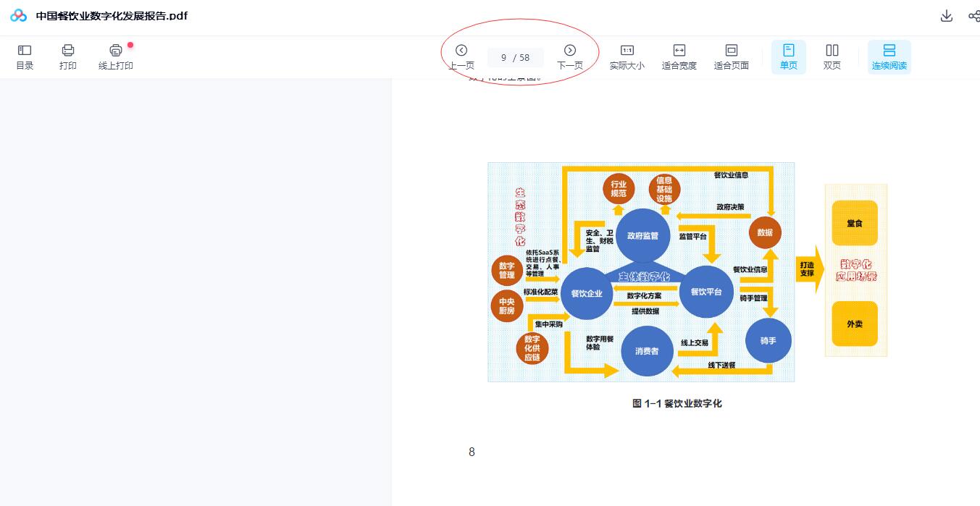The image size is (980, 506).
Task: Click the file title 中国餐饮业数字化发展报告.pdf
Action: click(x=112, y=16)
